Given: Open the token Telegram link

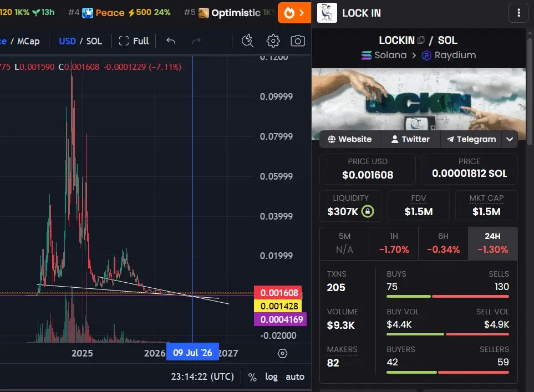Looking at the screenshot, I should [471, 139].
